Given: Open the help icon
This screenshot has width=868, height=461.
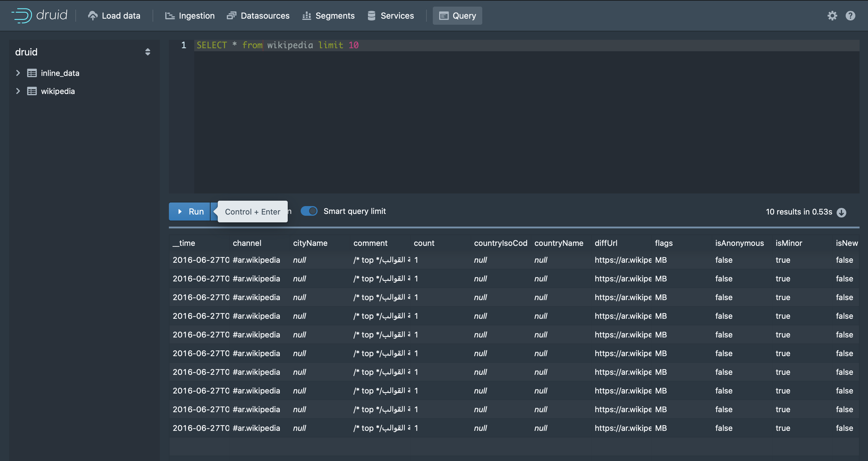Looking at the screenshot, I should pos(851,15).
